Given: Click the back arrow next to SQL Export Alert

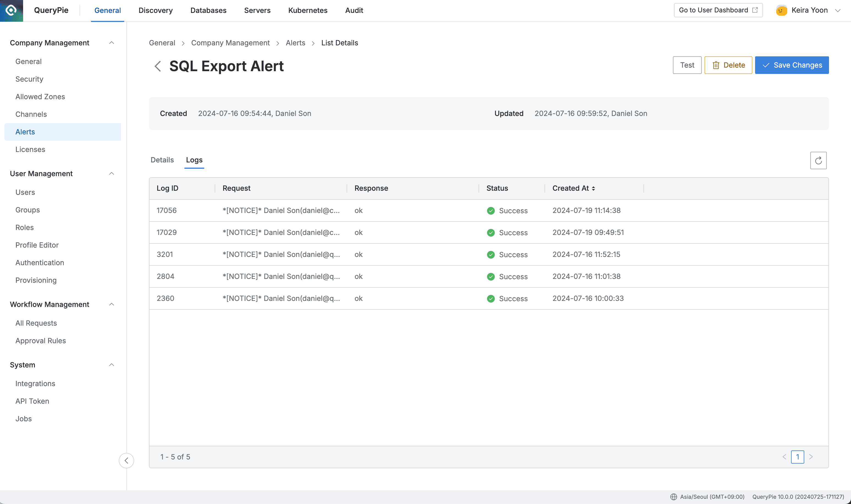Looking at the screenshot, I should click(158, 66).
